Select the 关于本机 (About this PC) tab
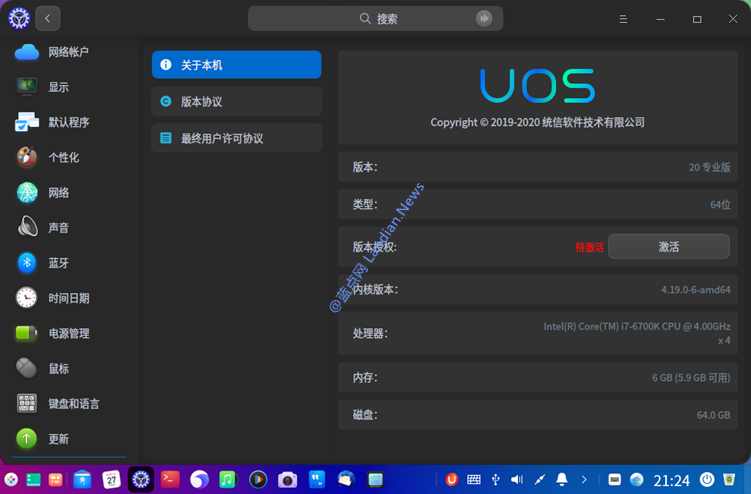 coord(236,65)
